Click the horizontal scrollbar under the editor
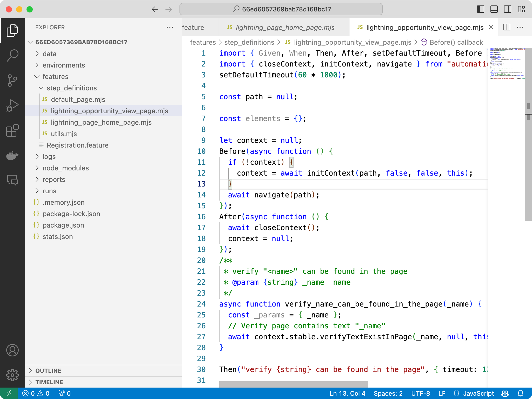532x399 pixels. point(294,384)
